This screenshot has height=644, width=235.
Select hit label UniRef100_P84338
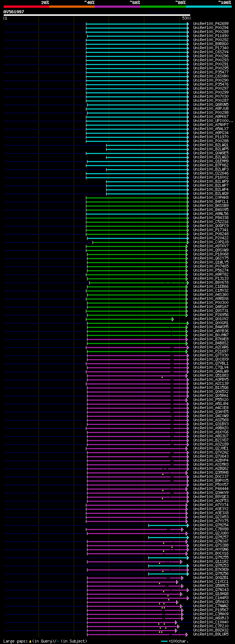[211, 218]
